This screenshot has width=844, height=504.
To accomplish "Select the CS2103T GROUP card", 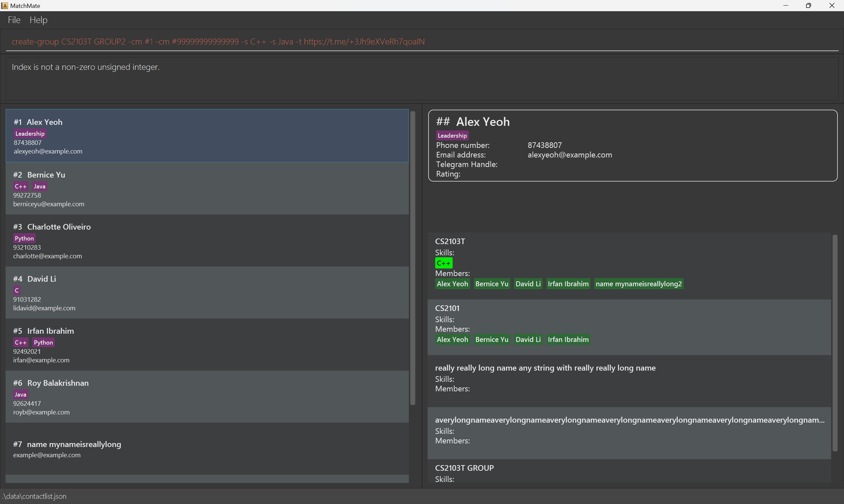I will 629,472.
